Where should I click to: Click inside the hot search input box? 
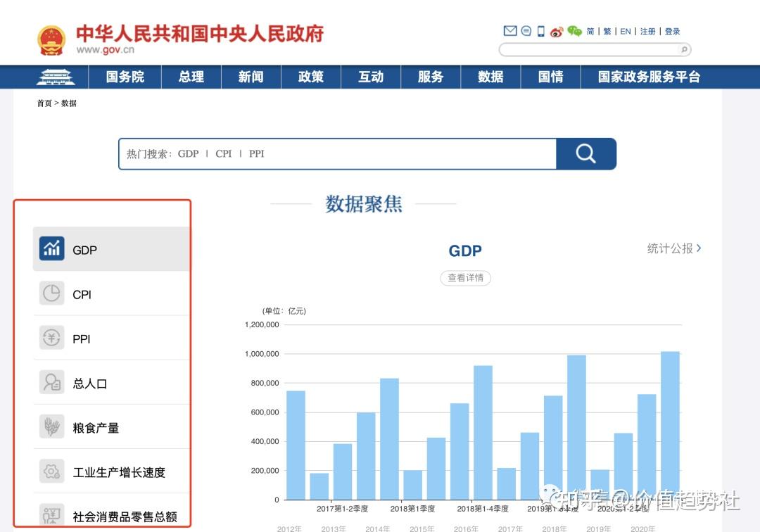(x=317, y=153)
